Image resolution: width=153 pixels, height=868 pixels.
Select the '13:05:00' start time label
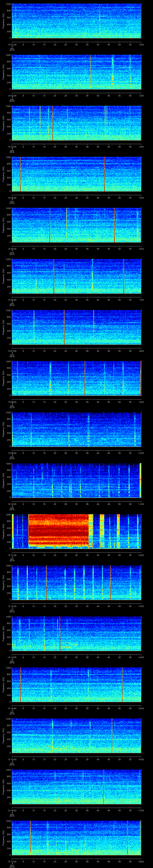12,249
